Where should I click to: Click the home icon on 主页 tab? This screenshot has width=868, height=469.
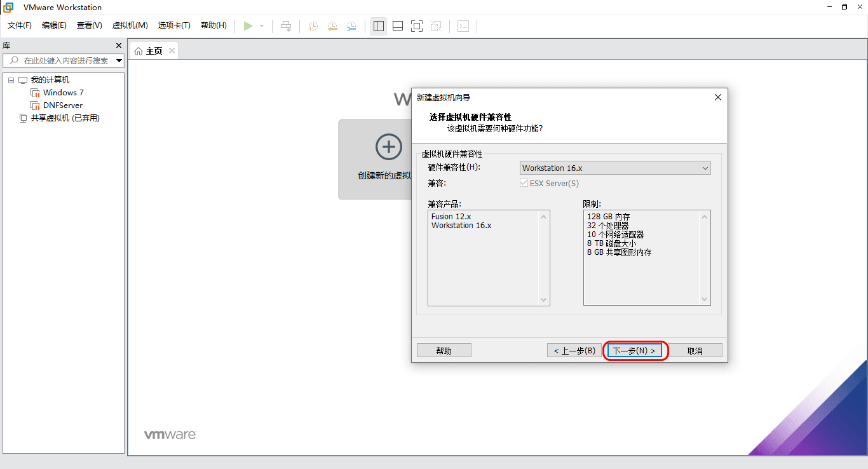pyautogui.click(x=139, y=51)
